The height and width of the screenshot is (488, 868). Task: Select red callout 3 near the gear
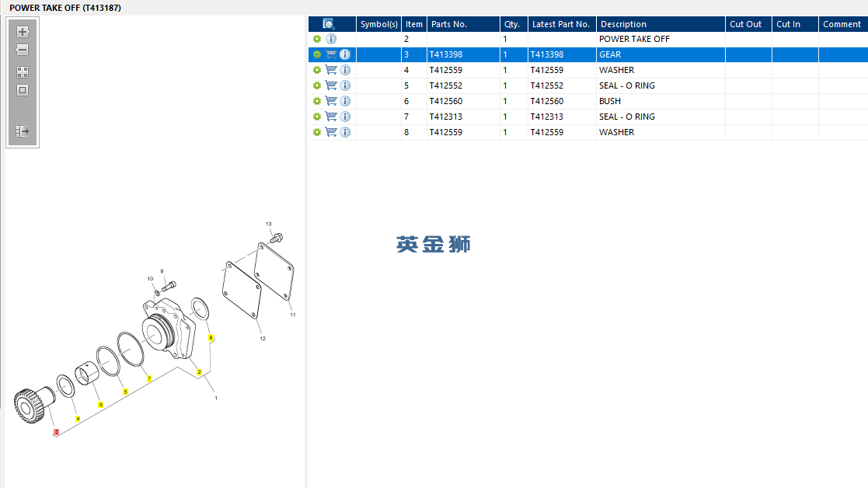[56, 431]
